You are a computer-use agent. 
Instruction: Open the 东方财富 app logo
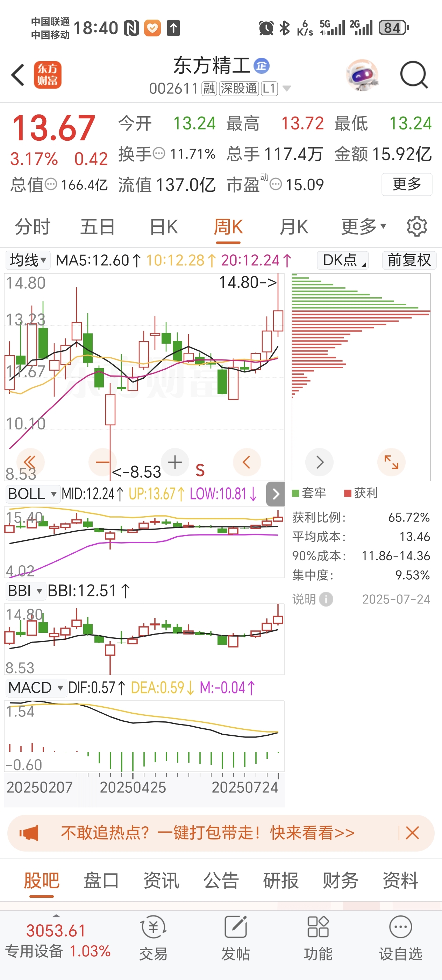tap(48, 75)
